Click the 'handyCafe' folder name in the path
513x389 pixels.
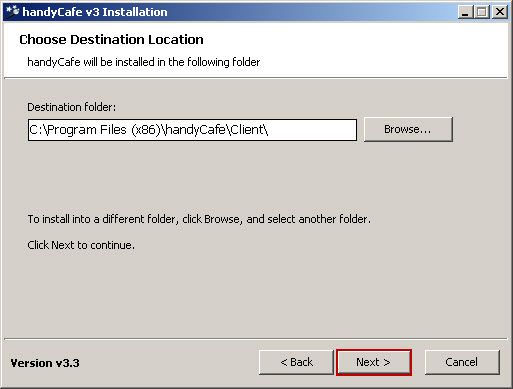pos(196,130)
